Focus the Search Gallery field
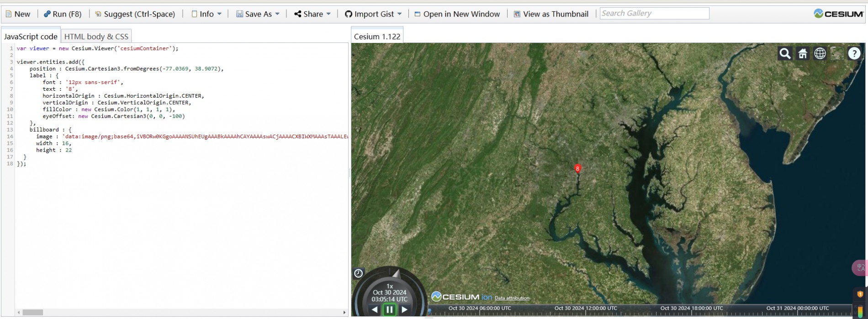 (x=654, y=13)
